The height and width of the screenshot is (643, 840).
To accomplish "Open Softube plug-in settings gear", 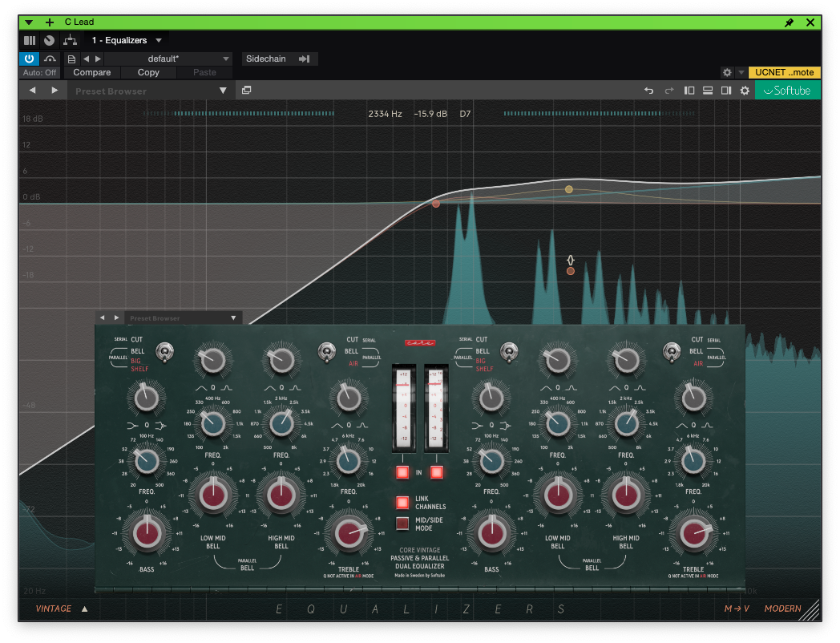I will (x=745, y=91).
